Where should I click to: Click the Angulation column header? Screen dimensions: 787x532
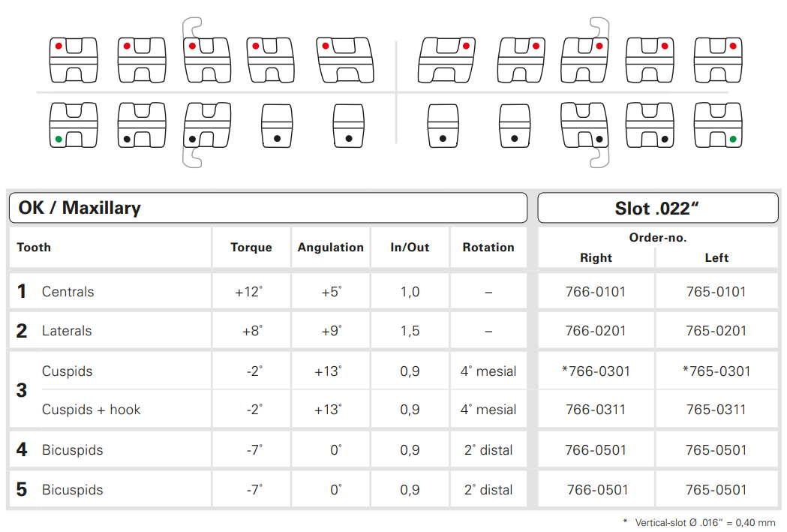click(330, 248)
